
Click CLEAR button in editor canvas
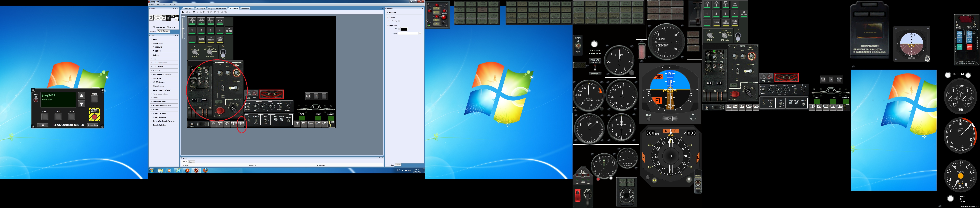click(x=202, y=40)
